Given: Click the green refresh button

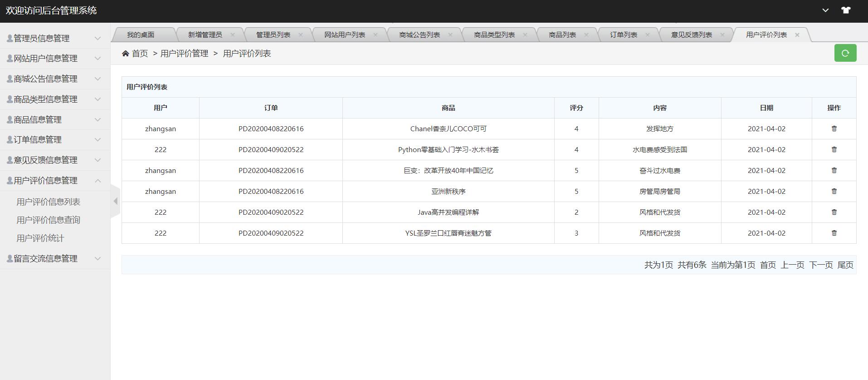Looking at the screenshot, I should pyautogui.click(x=845, y=53).
